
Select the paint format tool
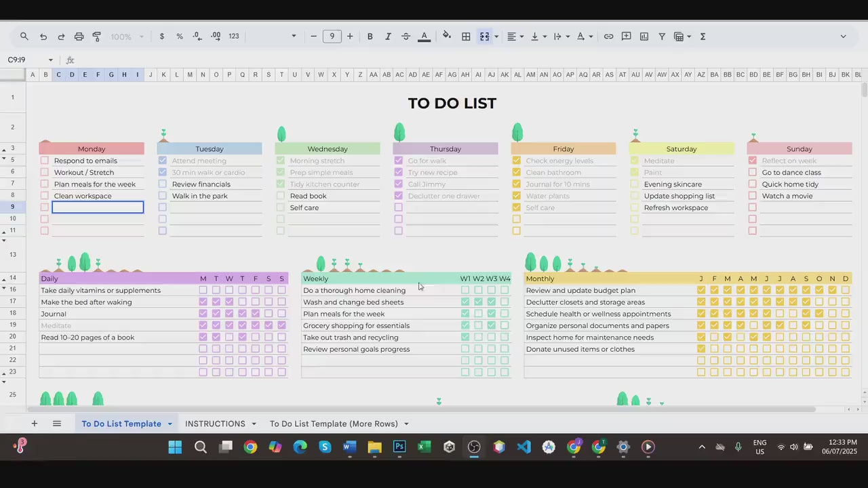(x=96, y=37)
